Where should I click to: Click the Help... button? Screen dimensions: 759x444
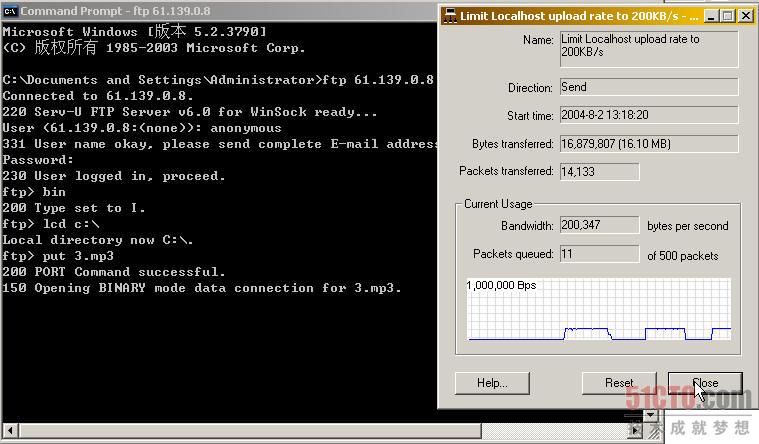(x=492, y=383)
